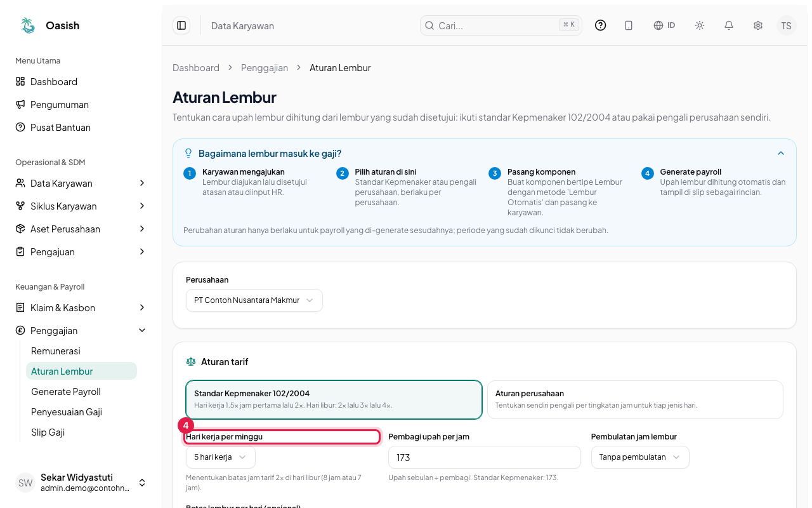Open Penyesuaian Gaji submenu item
The height and width of the screenshot is (508, 812).
pyautogui.click(x=81, y=411)
